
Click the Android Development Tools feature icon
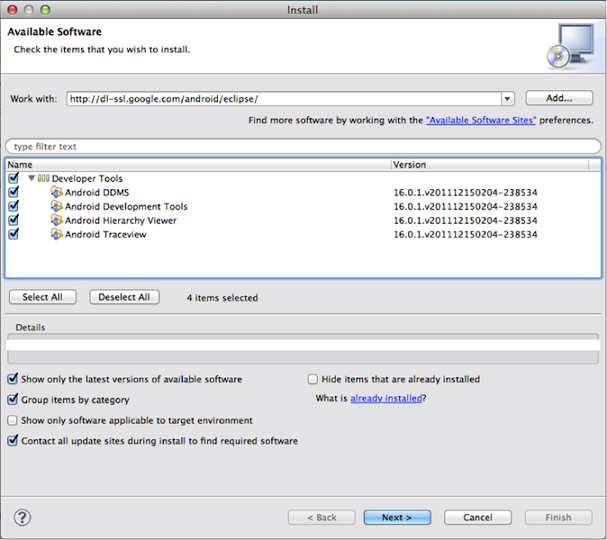(x=57, y=206)
